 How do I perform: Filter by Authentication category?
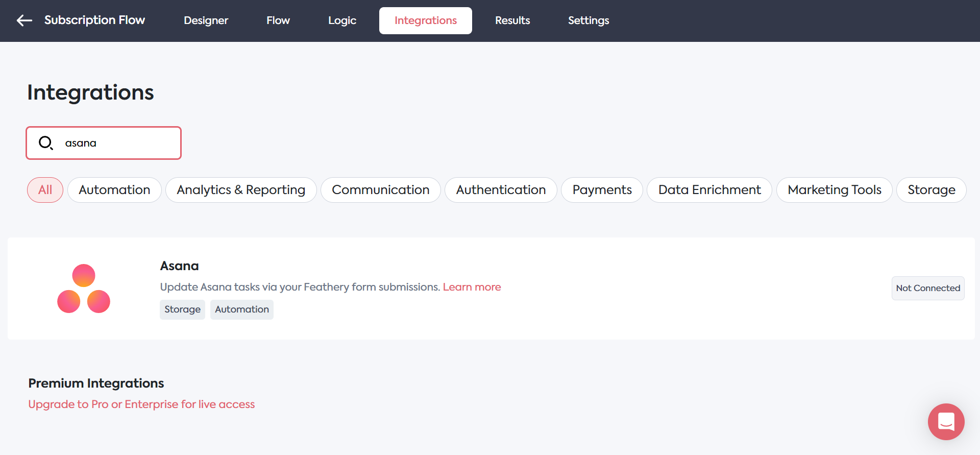tap(501, 190)
